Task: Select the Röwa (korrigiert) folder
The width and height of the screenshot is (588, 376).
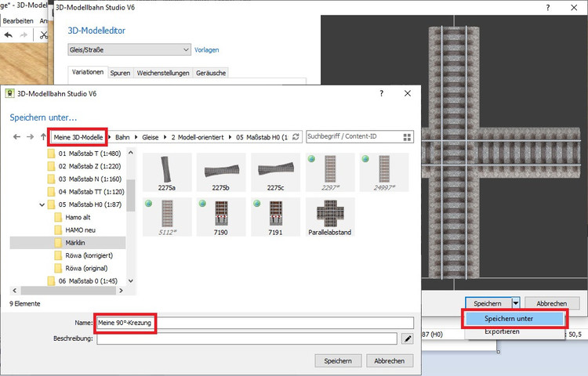Action: (x=90, y=255)
